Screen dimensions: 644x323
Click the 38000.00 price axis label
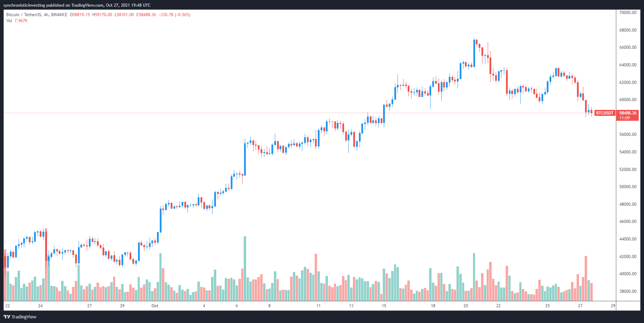point(628,291)
